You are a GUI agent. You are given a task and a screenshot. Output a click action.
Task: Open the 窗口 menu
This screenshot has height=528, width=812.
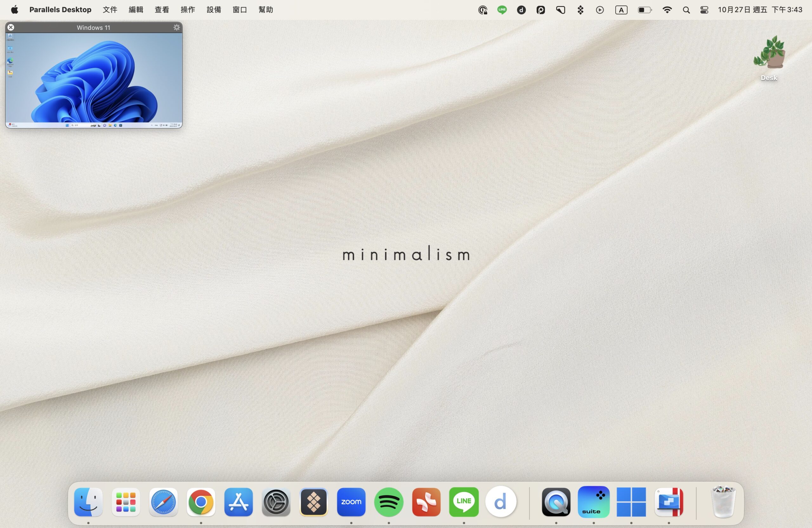240,10
